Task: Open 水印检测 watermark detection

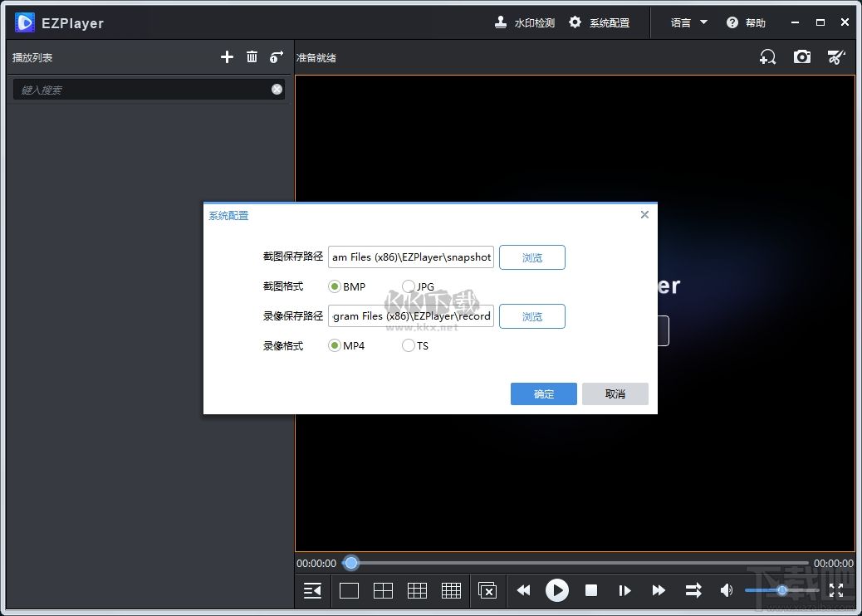Action: pyautogui.click(x=524, y=22)
